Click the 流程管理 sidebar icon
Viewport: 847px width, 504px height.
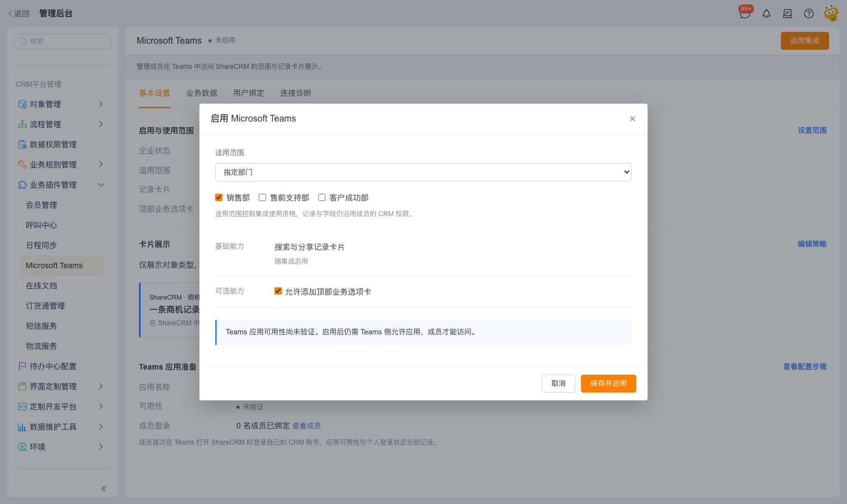coord(22,124)
